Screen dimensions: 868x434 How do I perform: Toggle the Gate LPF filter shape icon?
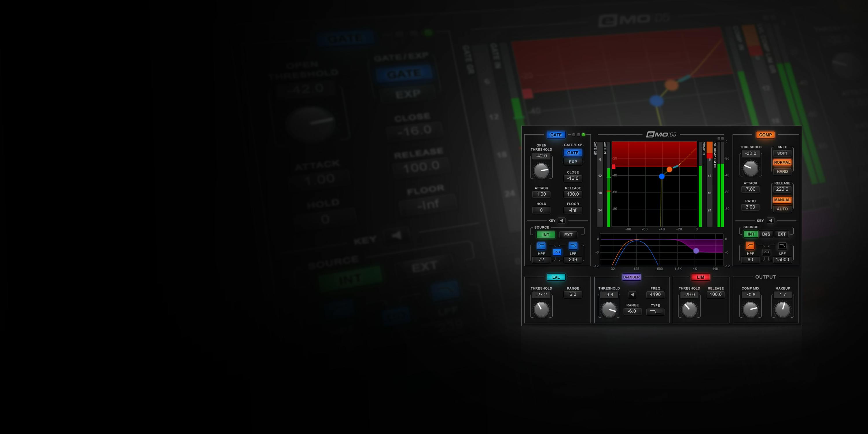573,246
